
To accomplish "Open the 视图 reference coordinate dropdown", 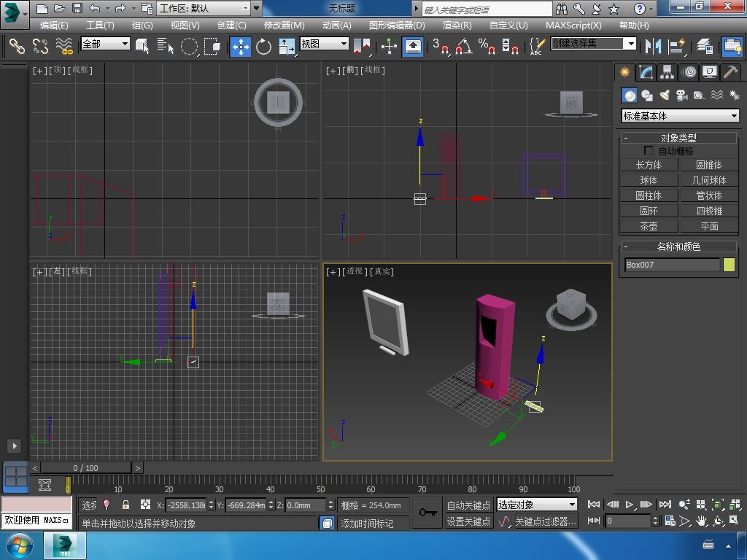I will 324,44.
